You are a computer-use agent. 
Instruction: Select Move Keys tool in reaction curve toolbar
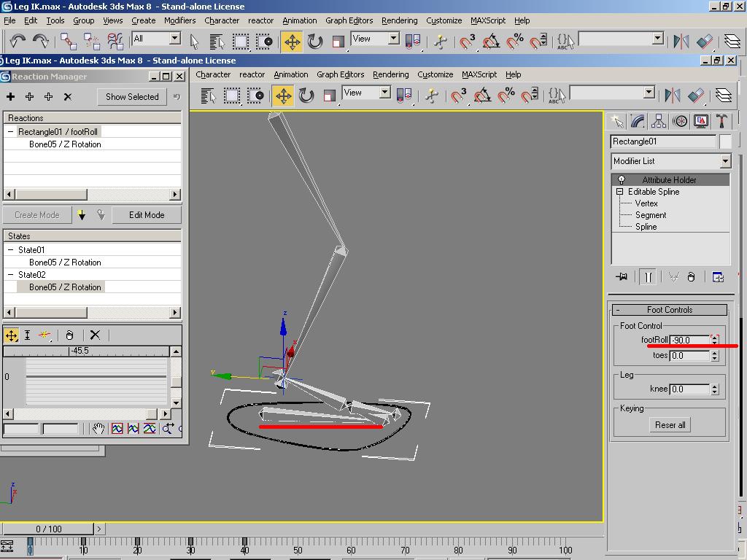click(11, 335)
